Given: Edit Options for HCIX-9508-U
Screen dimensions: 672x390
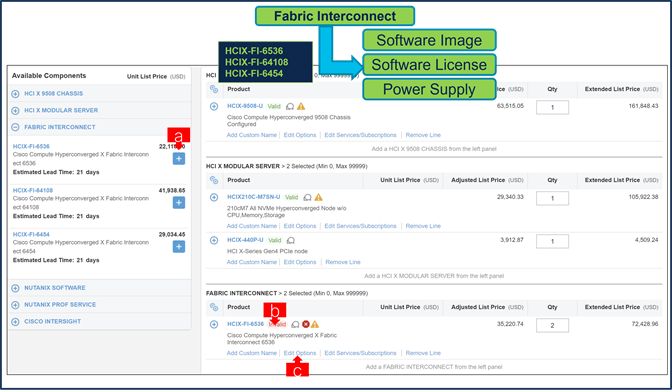Looking at the screenshot, I should click(300, 135).
